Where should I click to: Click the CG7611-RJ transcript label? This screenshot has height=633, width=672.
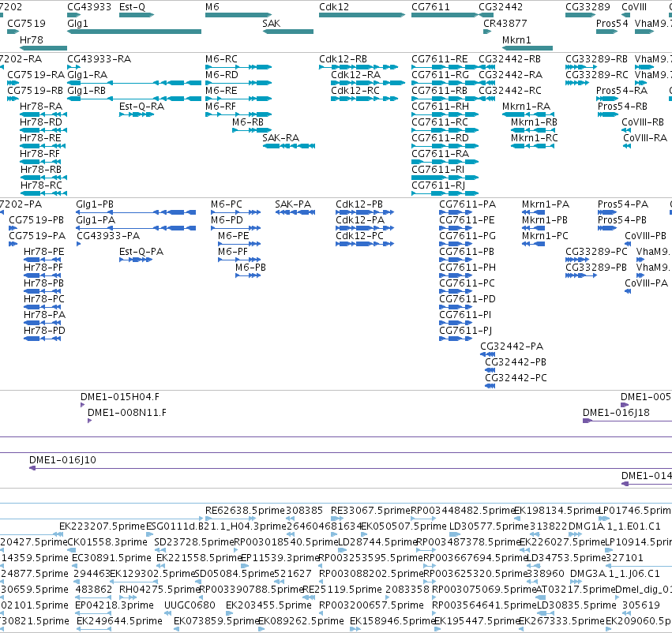tap(438, 185)
